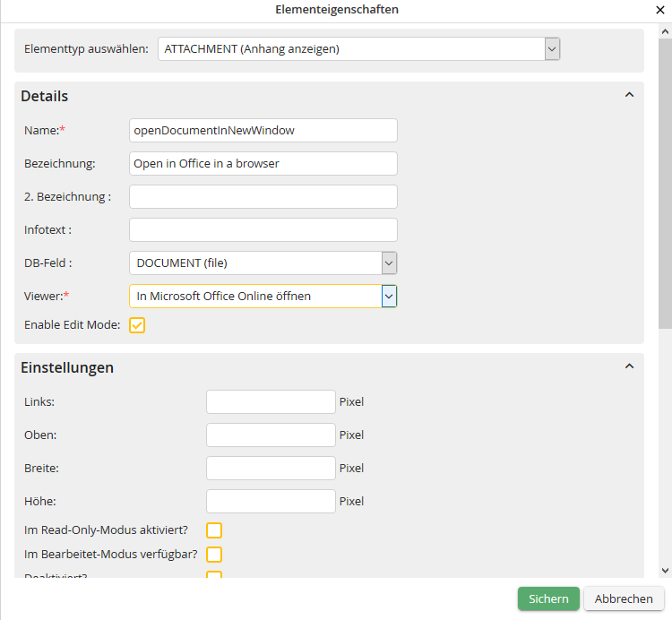
Task: Click the Abbrechen button
Action: [624, 599]
